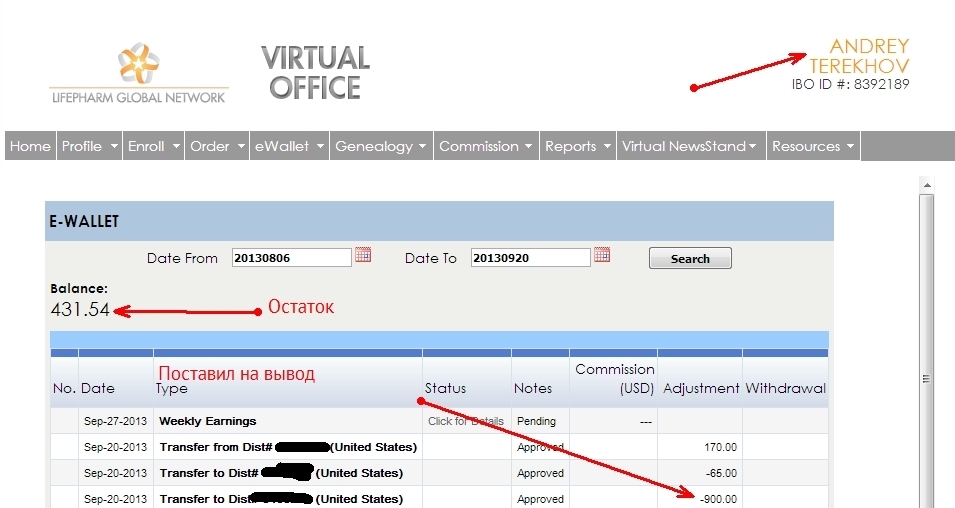Open the eWallet dropdown menu
The height and width of the screenshot is (508, 955).
coord(289,146)
